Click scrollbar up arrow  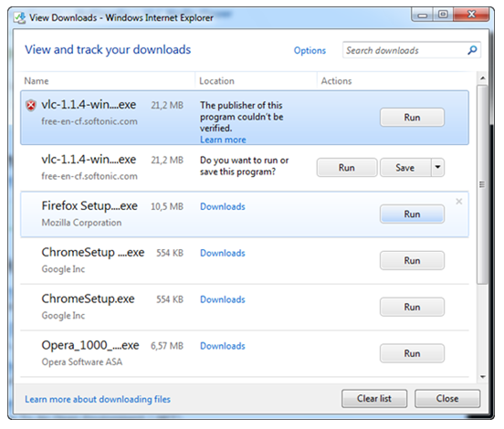(x=482, y=78)
